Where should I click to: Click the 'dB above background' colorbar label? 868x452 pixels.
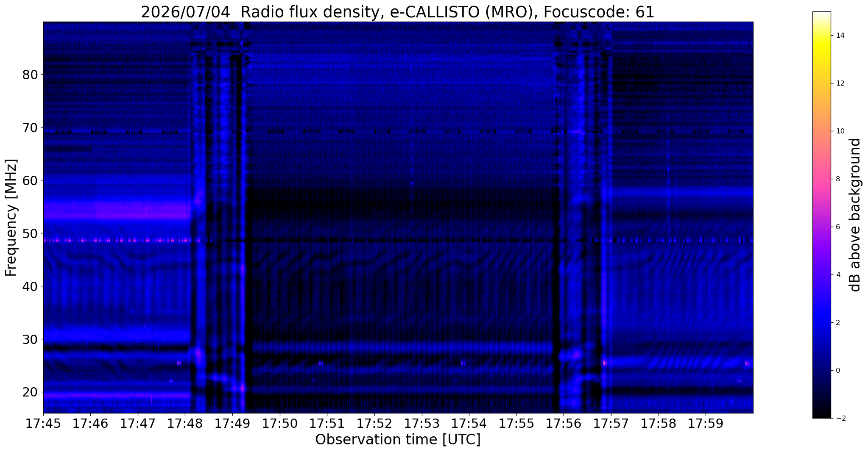[x=855, y=215]
